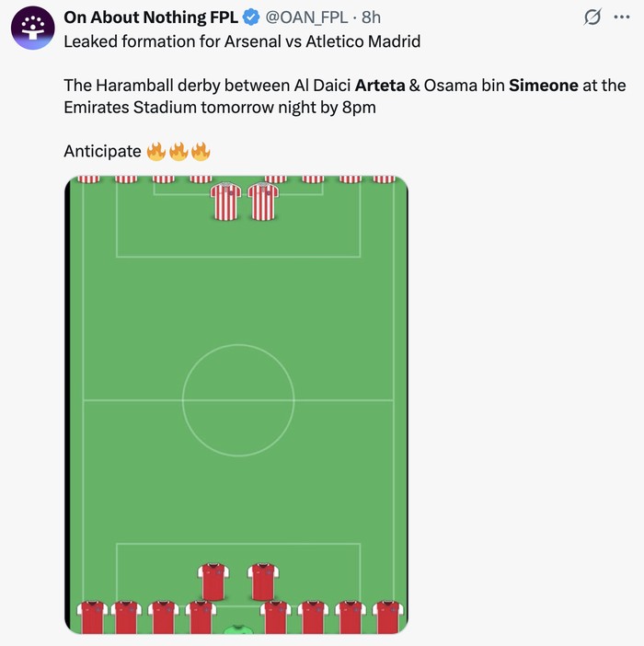
Task: Click the green goalkeeper jersey at bottom
Action: click(238, 629)
